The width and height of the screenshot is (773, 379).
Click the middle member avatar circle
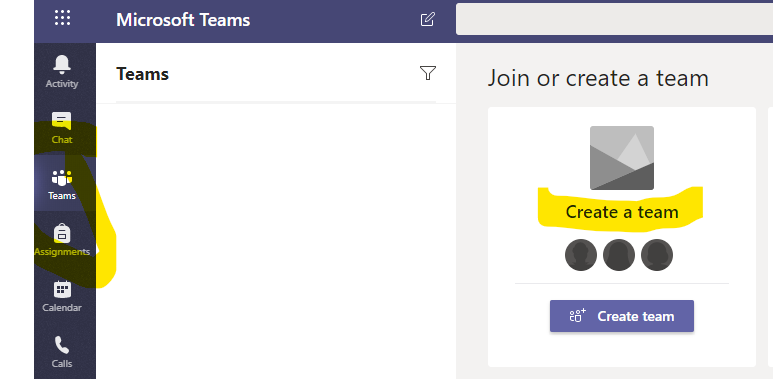619,255
